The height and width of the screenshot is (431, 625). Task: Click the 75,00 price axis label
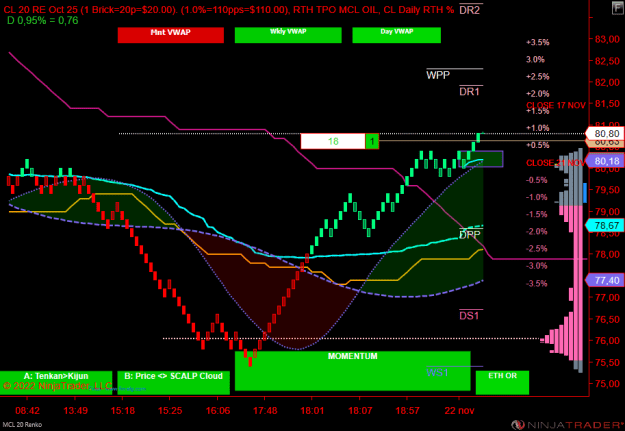[607, 384]
